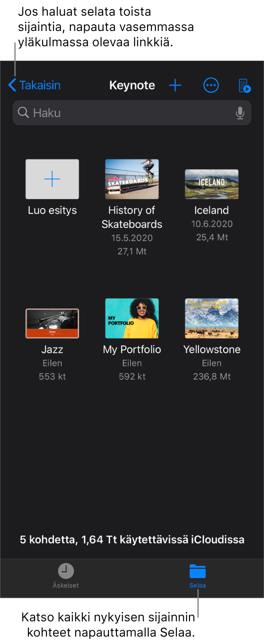This screenshot has width=264, height=644.
Task: Click the Haku search field
Action: click(132, 113)
